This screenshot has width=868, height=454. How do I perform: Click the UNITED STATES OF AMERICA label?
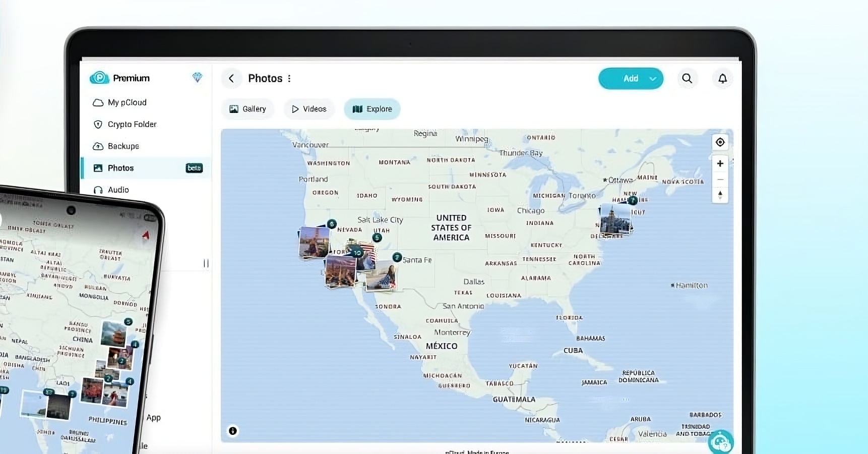tap(451, 228)
